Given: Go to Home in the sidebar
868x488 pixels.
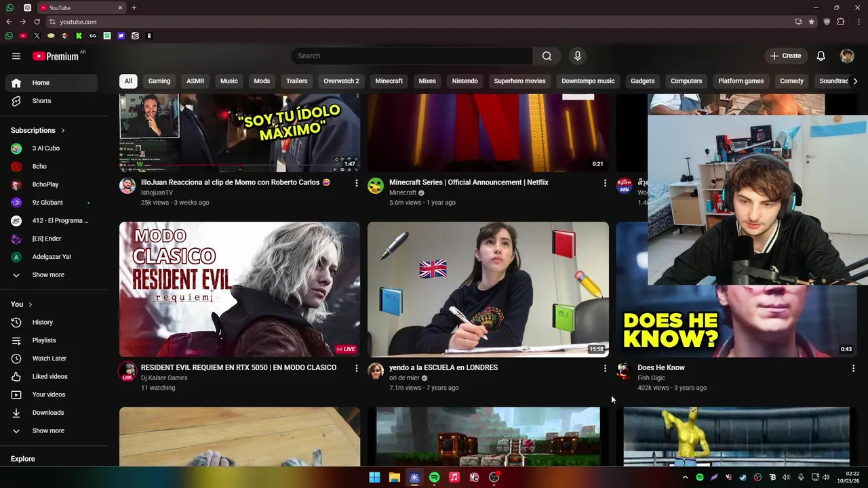Looking at the screenshot, I should [x=52, y=83].
